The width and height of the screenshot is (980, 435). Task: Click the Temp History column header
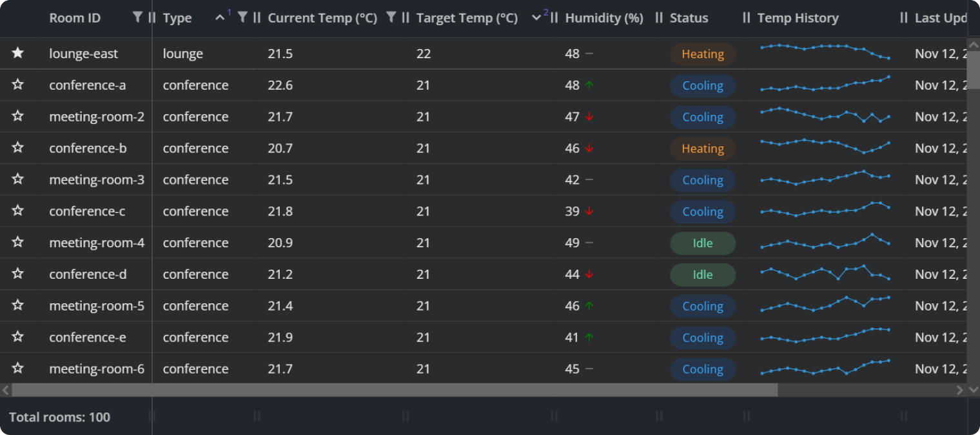[x=798, y=18]
